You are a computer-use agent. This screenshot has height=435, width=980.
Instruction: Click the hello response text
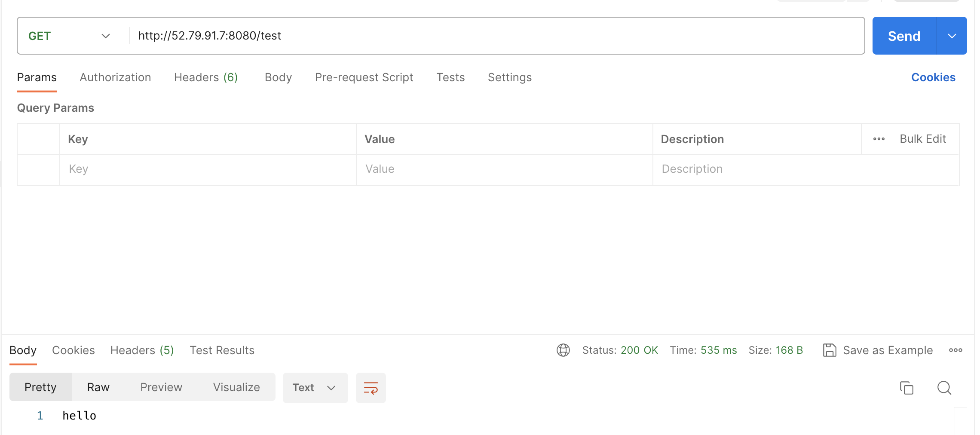[80, 416]
